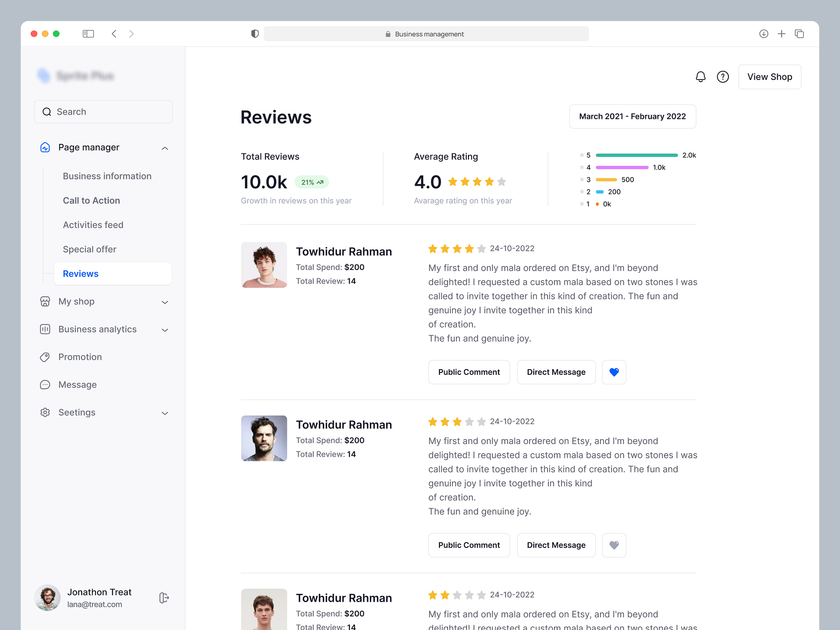Screen dimensions: 840x630
Task: Click the Business analytics chart icon
Action: pyautogui.click(x=45, y=329)
